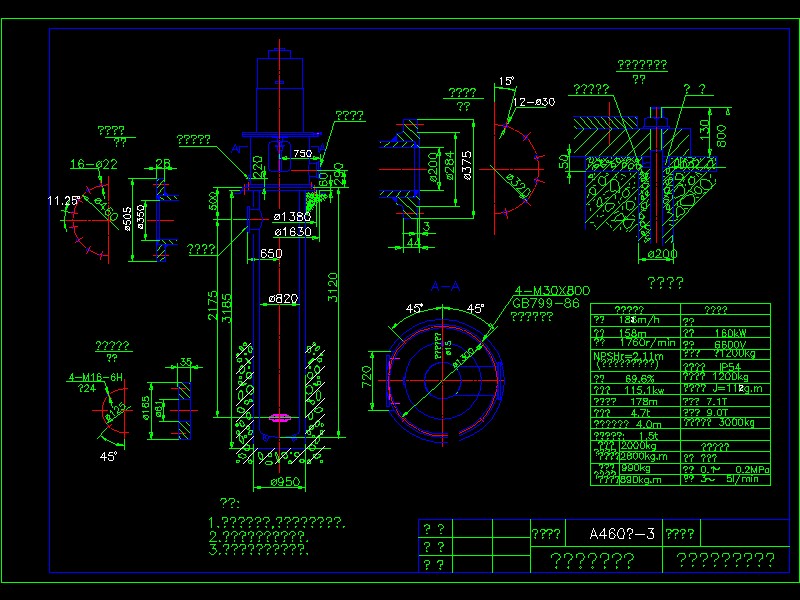Click the 9.0T table value
Screen dimensions: 800x600
(717, 412)
